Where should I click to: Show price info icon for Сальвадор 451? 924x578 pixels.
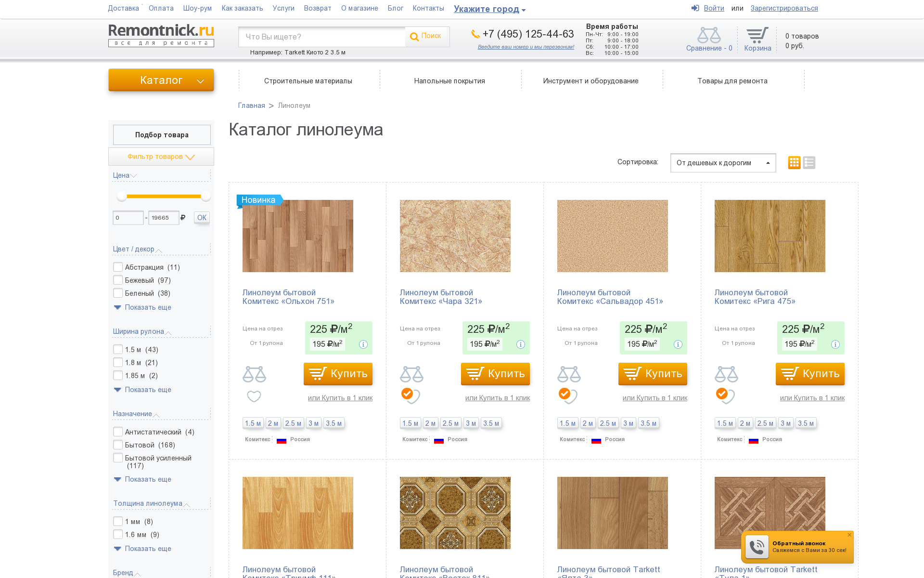click(678, 344)
